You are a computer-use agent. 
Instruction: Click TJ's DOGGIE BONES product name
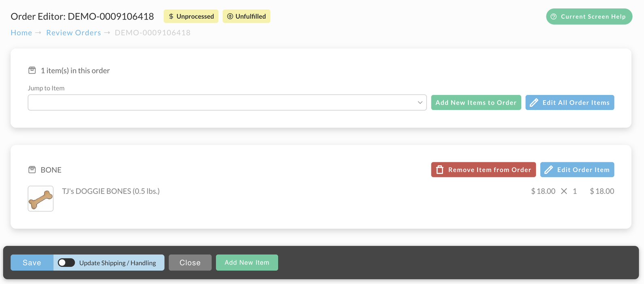click(111, 191)
